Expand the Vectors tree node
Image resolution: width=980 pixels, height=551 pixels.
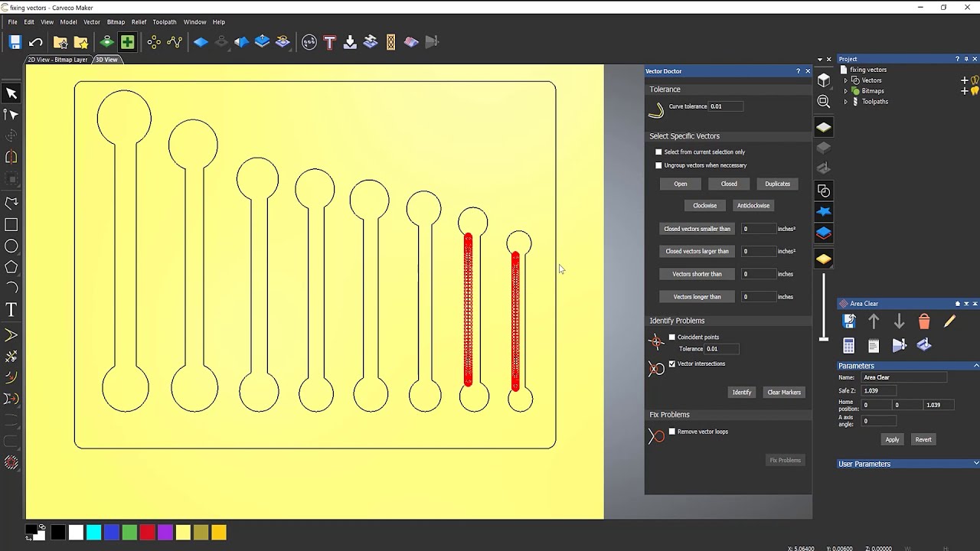(x=846, y=80)
